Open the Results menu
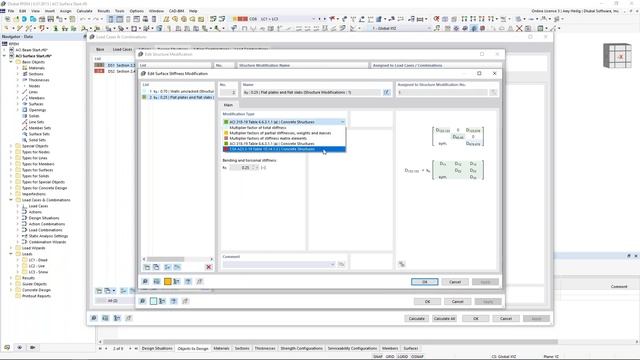Image resolution: width=640 pixels, height=360 pixels. pos(104,11)
